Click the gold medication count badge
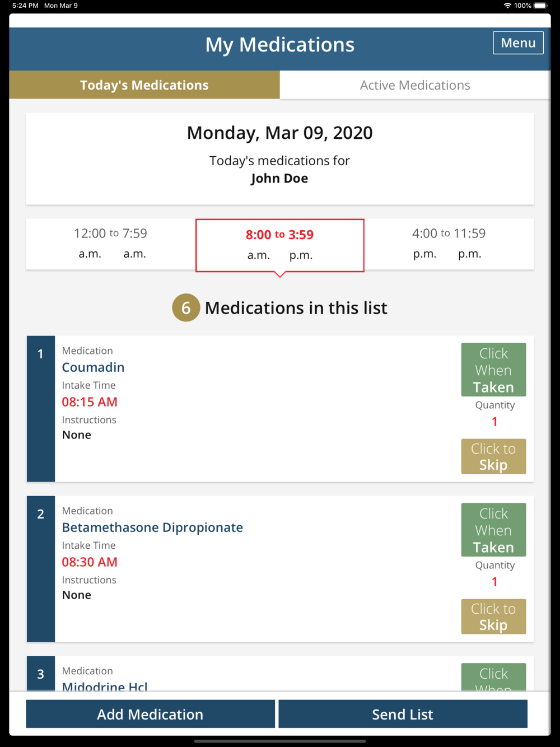Viewport: 560px width, 747px height. (x=186, y=307)
